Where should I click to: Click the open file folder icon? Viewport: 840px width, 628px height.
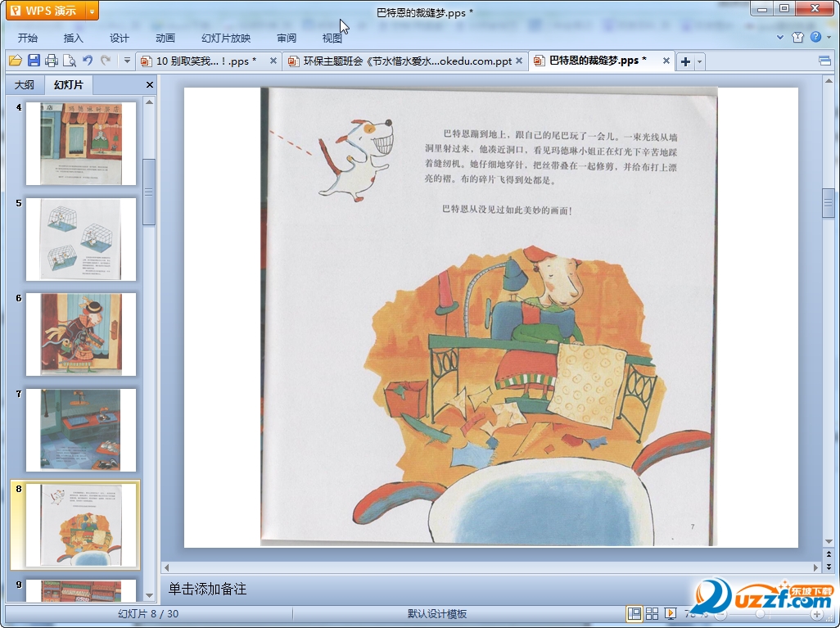15,61
